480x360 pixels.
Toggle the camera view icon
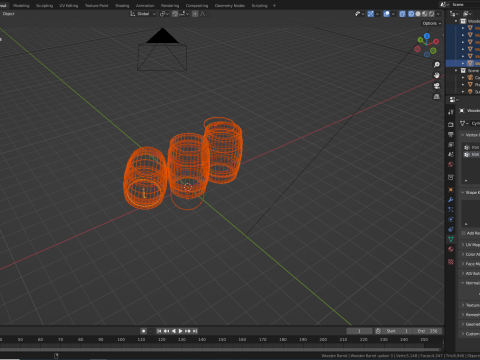pos(437,86)
